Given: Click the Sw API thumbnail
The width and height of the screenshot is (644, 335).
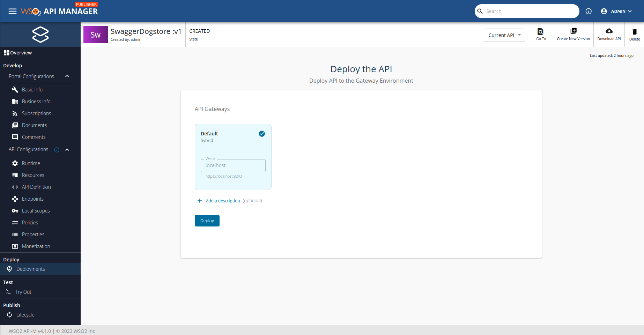Looking at the screenshot, I should [x=96, y=35].
